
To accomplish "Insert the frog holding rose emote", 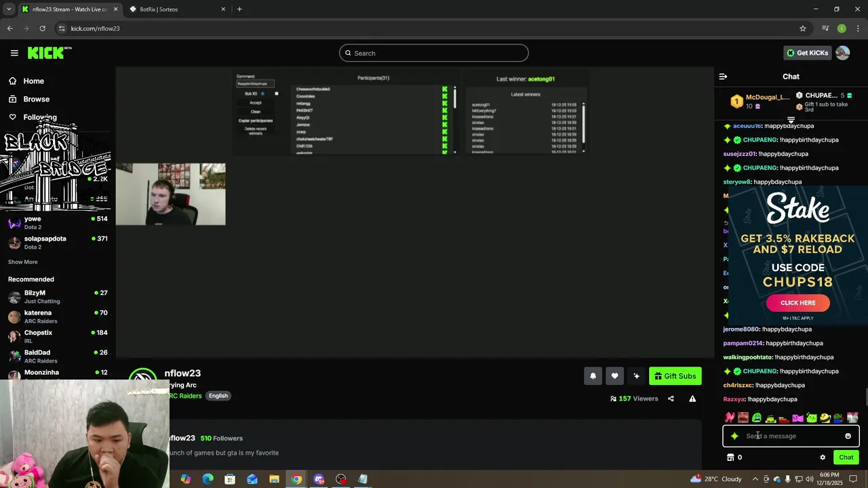I will [838, 418].
